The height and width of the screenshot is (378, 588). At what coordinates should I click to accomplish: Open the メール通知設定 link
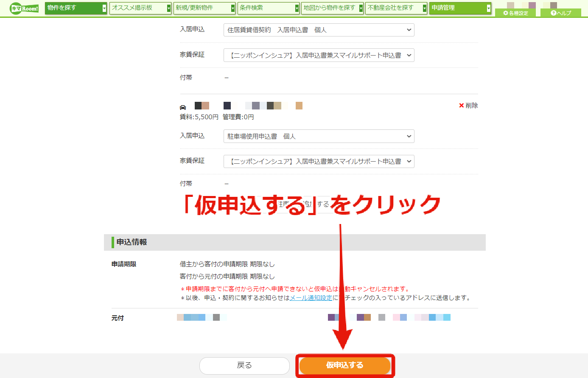[x=311, y=298]
